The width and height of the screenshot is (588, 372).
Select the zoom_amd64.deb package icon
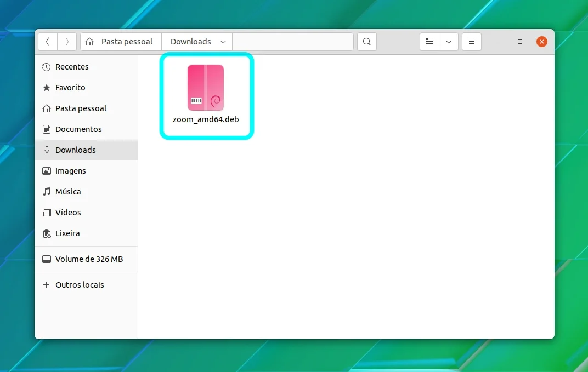[x=206, y=88]
